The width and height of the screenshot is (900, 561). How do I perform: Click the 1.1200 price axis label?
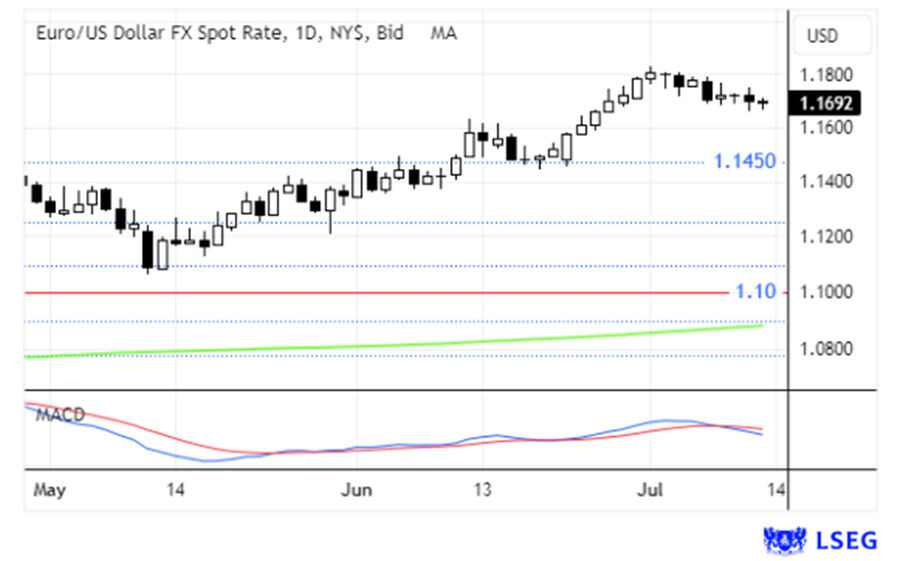coord(827,237)
